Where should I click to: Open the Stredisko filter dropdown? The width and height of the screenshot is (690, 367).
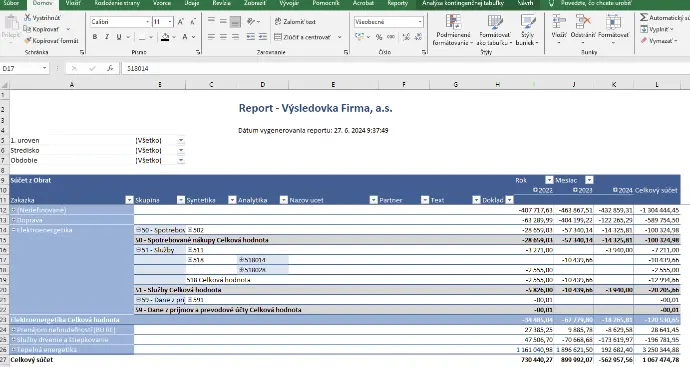click(x=181, y=150)
